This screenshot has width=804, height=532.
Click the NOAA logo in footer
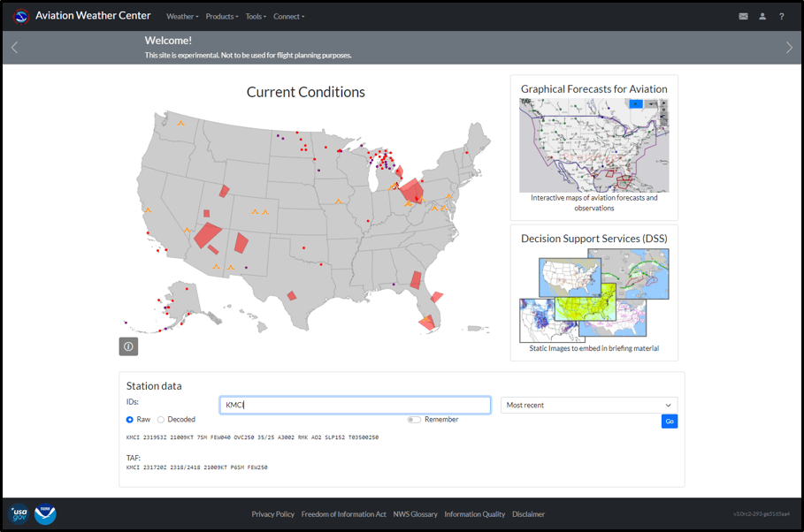pyautogui.click(x=45, y=513)
